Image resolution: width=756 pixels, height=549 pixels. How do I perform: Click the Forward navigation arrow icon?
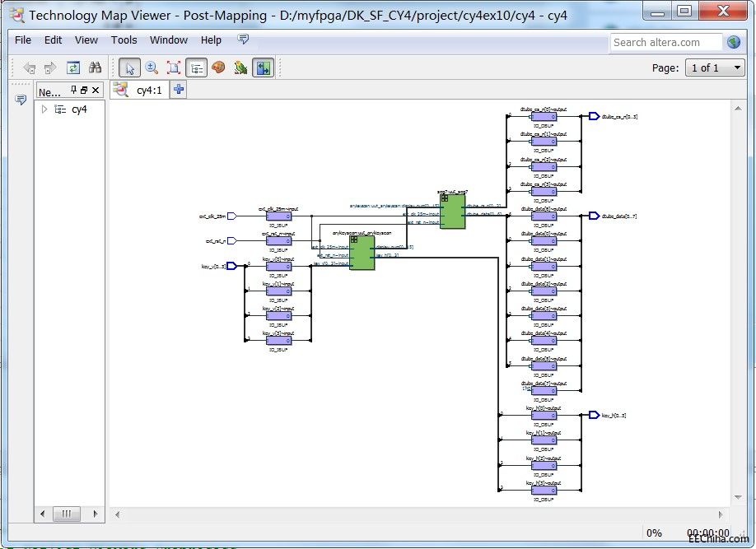click(50, 68)
